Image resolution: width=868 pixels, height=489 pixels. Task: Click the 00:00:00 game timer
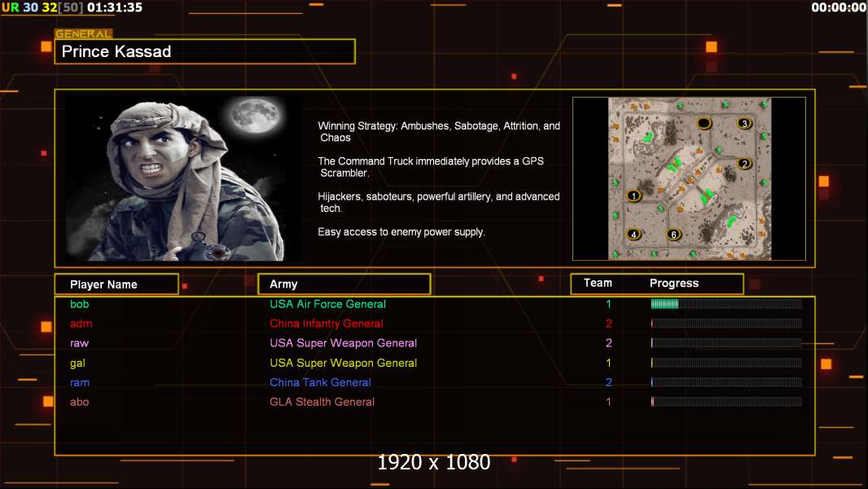point(839,8)
